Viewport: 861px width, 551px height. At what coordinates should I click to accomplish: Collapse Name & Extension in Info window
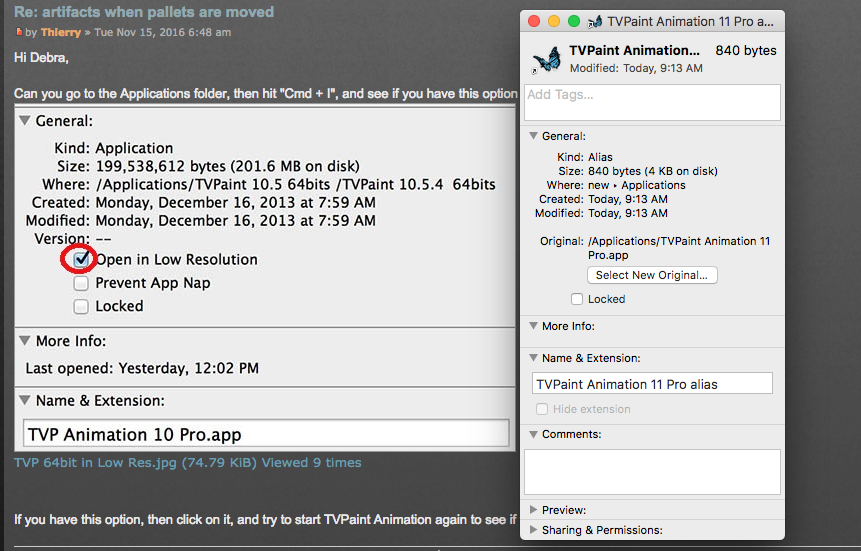pos(533,358)
